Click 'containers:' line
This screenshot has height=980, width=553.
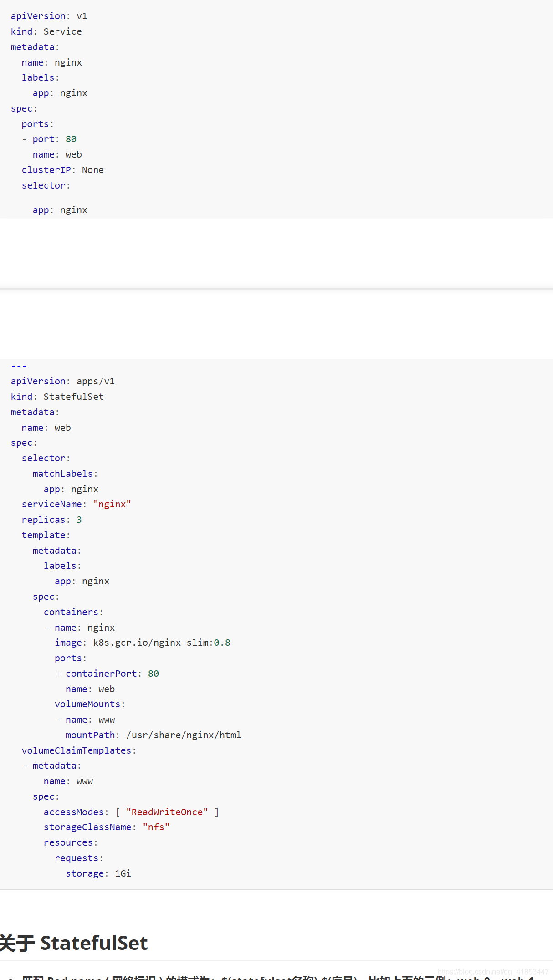coord(73,612)
